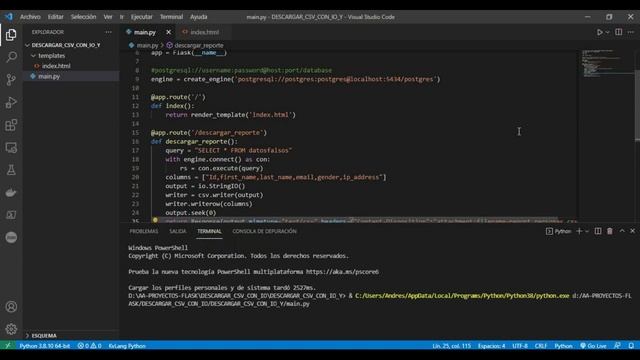Expand the ESQUEMA outline section

coord(27,336)
